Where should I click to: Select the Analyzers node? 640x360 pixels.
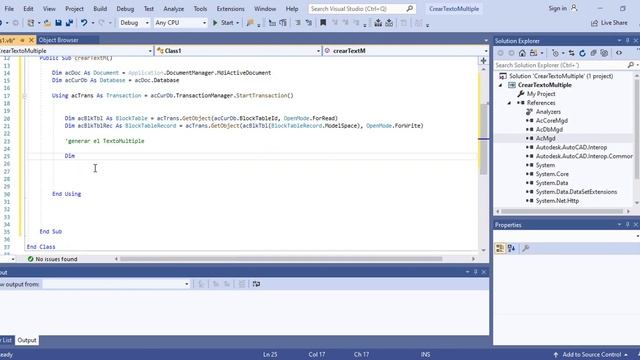click(548, 112)
